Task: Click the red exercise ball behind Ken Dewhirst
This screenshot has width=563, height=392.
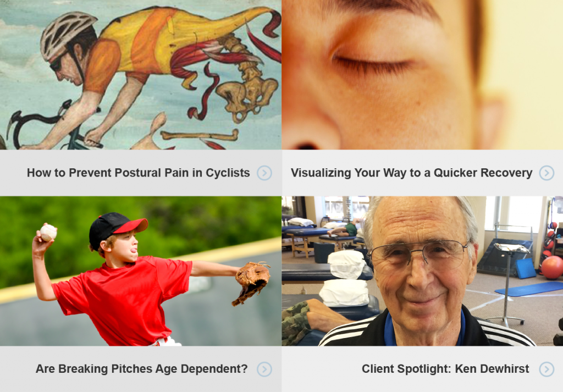Action: click(552, 267)
